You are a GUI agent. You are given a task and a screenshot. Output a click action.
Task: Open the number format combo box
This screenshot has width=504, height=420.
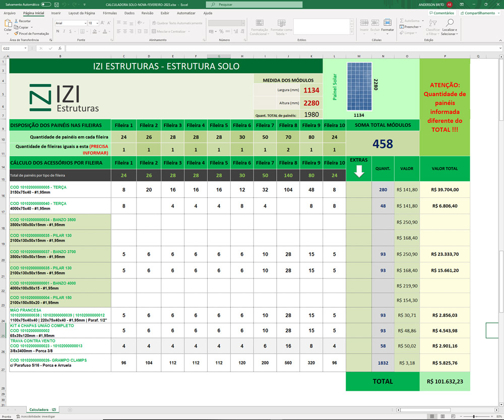pos(227,23)
